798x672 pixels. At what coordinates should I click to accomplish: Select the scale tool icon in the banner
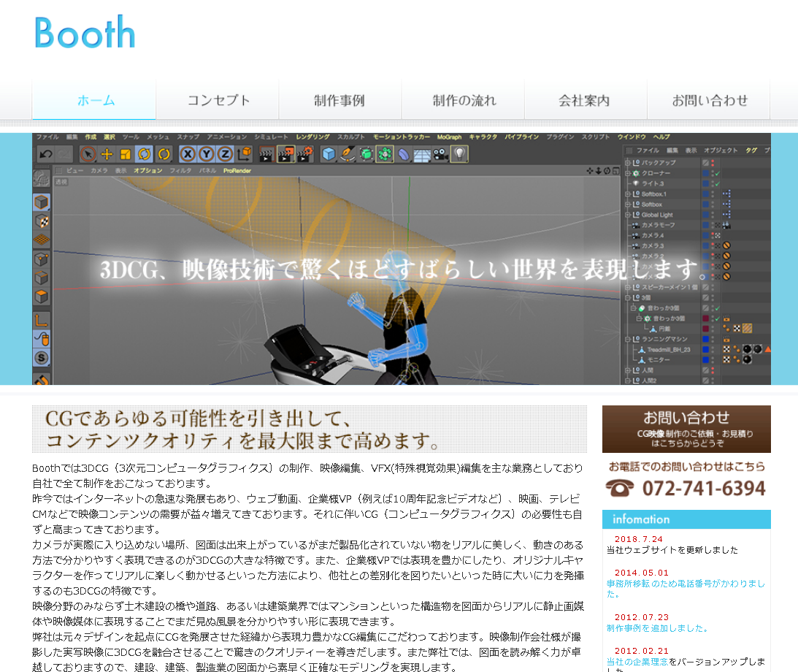[125, 153]
